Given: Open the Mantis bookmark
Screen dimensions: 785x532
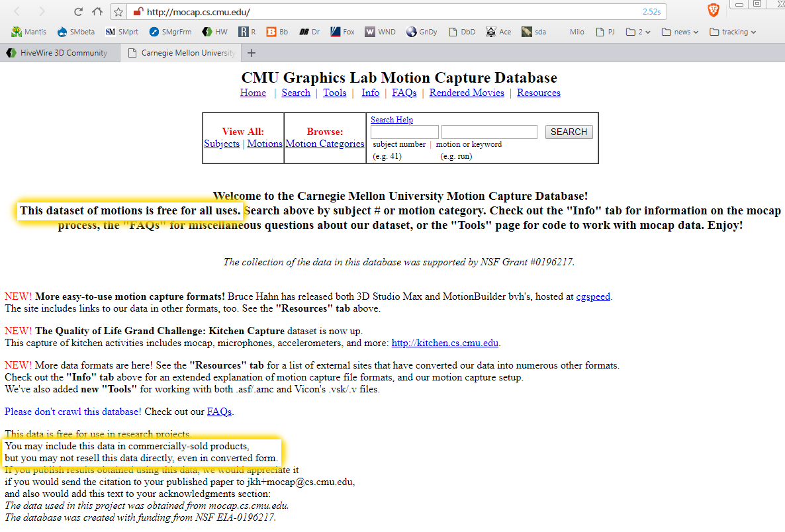Looking at the screenshot, I should (29, 32).
